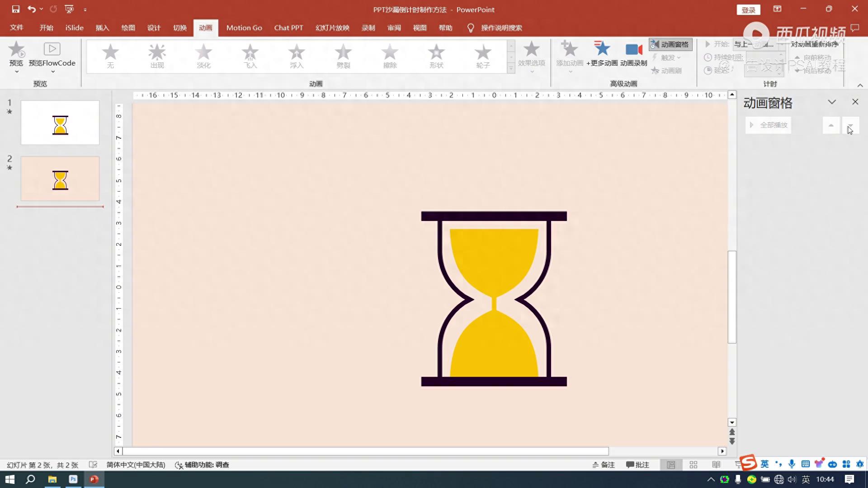Screen dimensions: 868x488
Task: Click the 预览FlowCode icon
Action: click(x=52, y=49)
